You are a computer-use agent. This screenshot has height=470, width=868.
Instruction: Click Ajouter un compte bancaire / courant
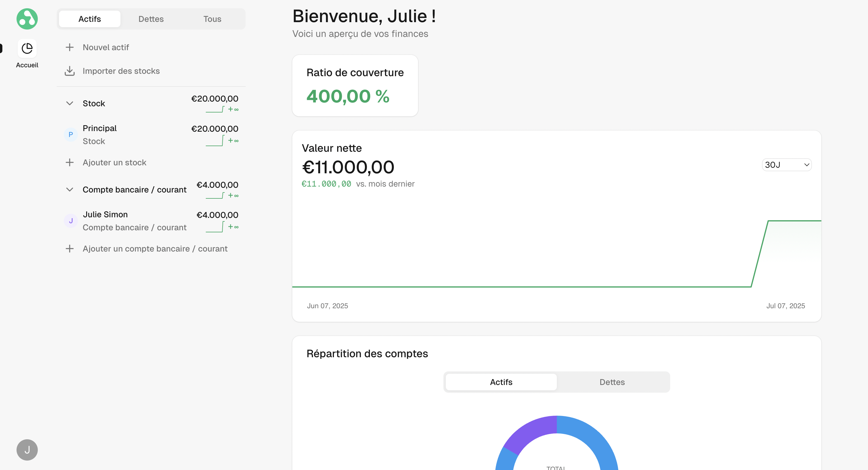click(151, 249)
